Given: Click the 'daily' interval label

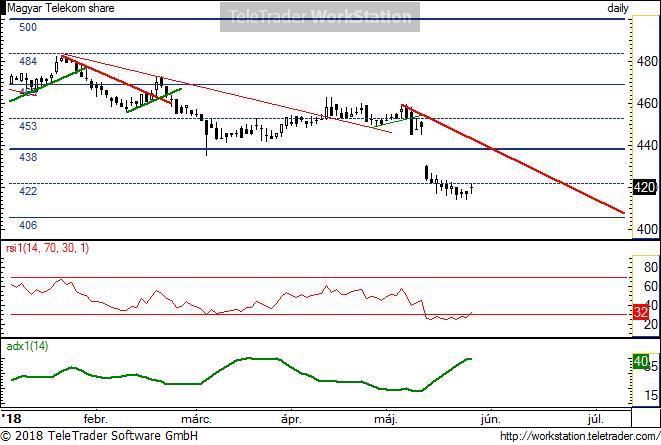Looking at the screenshot, I should [x=618, y=8].
